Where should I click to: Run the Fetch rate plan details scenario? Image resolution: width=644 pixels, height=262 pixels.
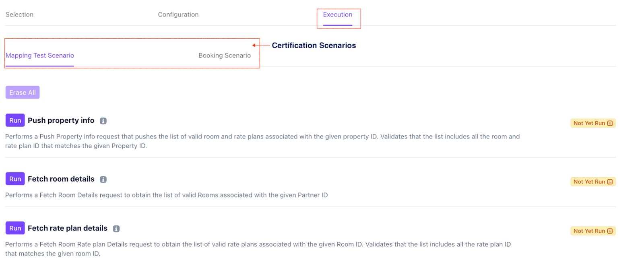pos(15,228)
